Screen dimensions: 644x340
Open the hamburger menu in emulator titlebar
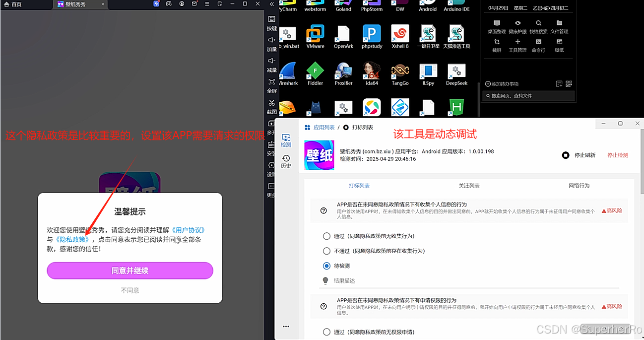click(x=207, y=3)
